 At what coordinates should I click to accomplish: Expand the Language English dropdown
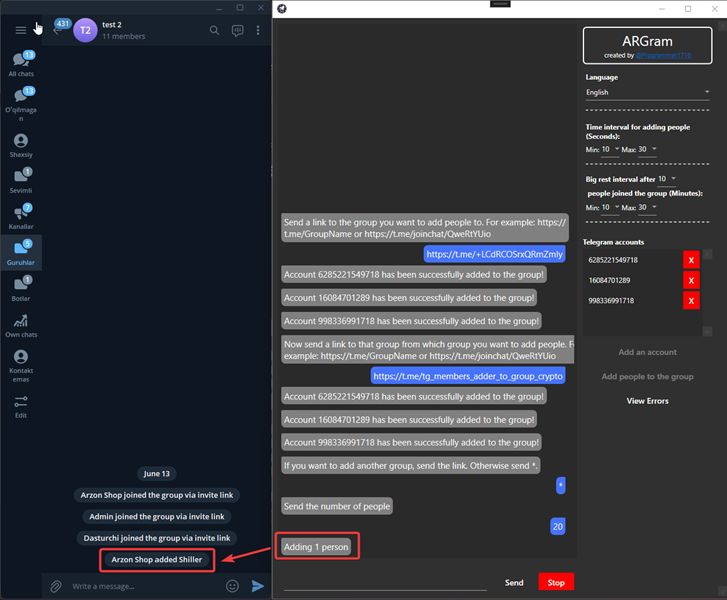tap(647, 92)
